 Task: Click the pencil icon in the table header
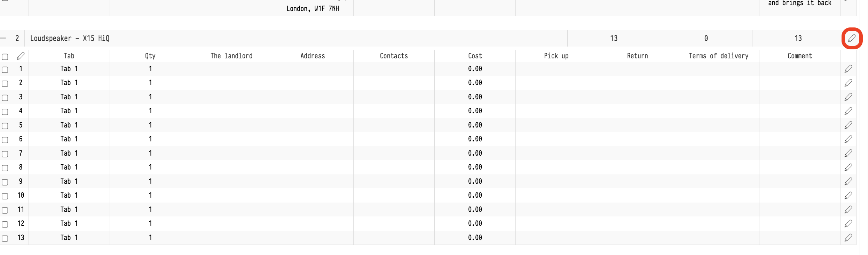(21, 56)
